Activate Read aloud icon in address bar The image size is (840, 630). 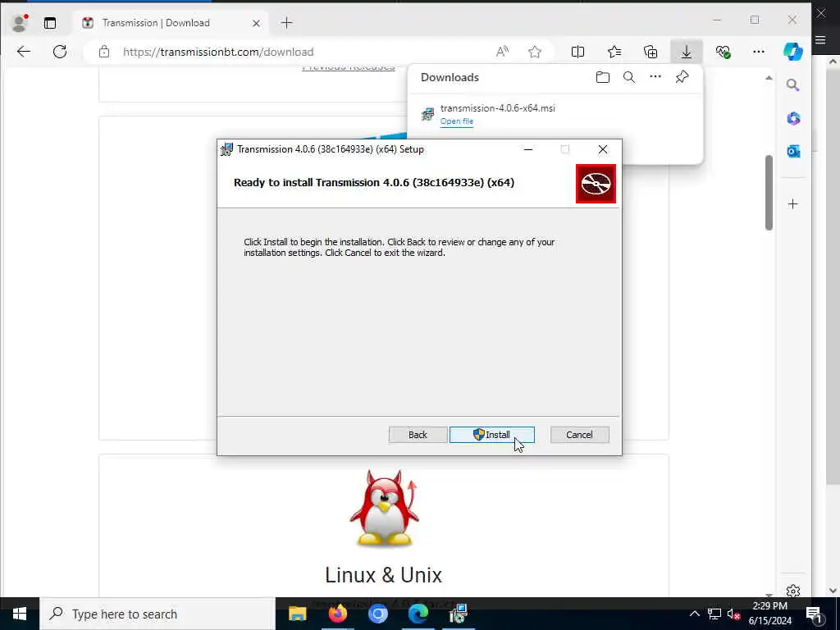(x=502, y=52)
